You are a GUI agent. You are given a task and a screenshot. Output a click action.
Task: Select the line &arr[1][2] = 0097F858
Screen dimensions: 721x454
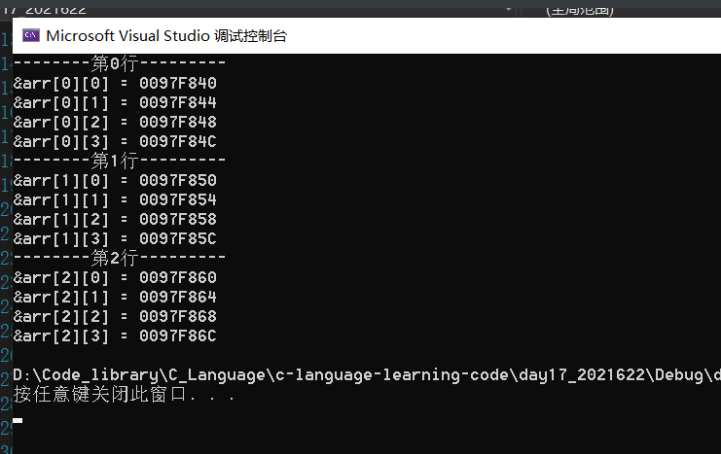115,219
